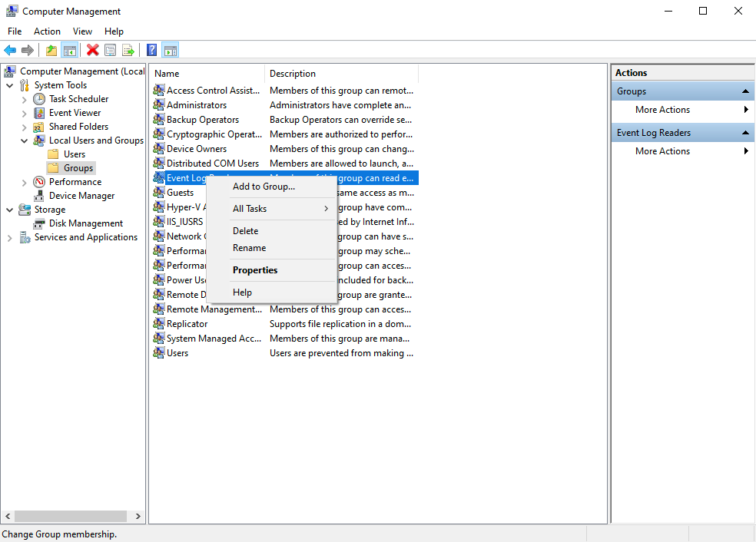Collapse the Groups section in Actions pane
Screen dimensions: 756x542
click(x=745, y=91)
